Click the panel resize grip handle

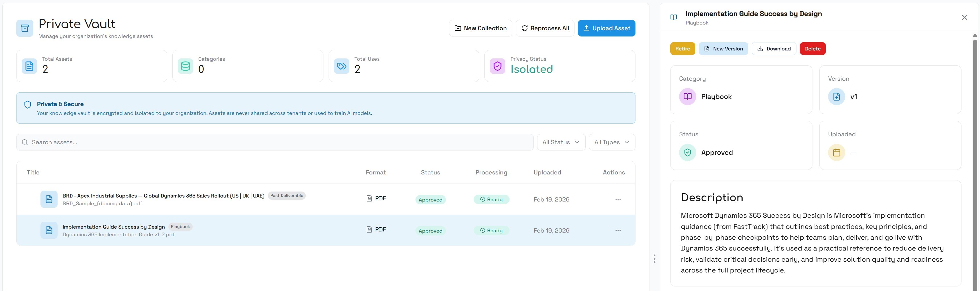click(x=654, y=259)
